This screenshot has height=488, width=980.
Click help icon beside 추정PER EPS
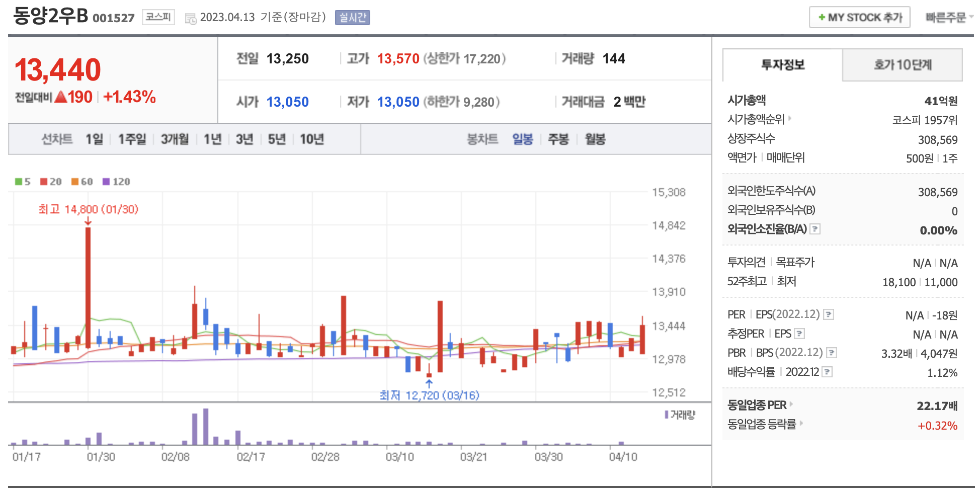pos(799,334)
